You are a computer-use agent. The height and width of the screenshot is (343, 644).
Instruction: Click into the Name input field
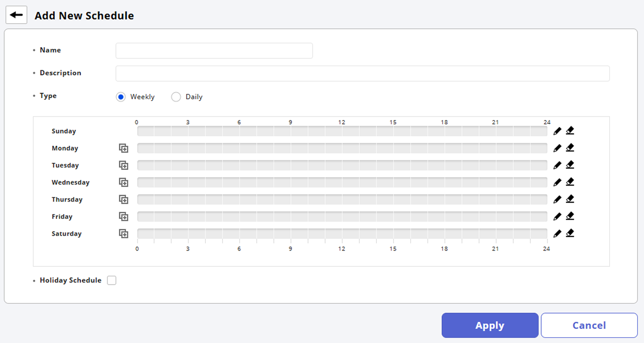[x=214, y=51]
